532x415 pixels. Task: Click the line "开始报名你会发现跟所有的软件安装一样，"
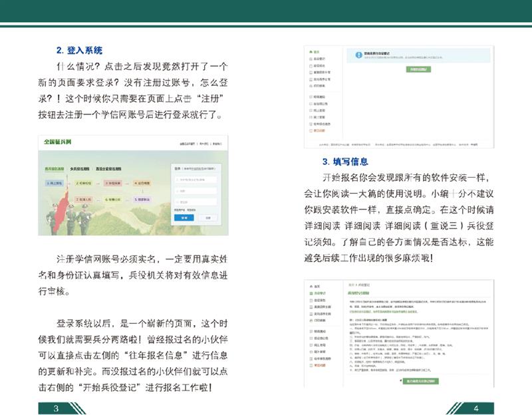point(406,178)
